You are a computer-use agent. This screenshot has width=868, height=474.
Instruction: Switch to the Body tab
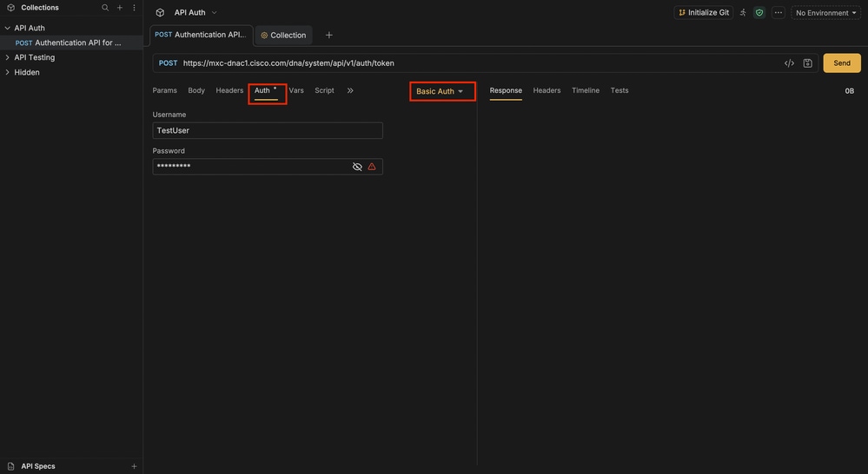point(196,90)
